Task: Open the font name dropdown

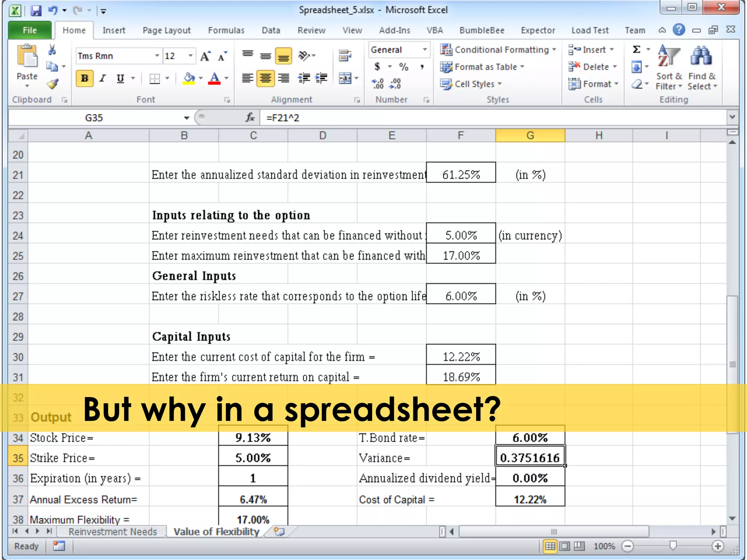Action: 157,56
